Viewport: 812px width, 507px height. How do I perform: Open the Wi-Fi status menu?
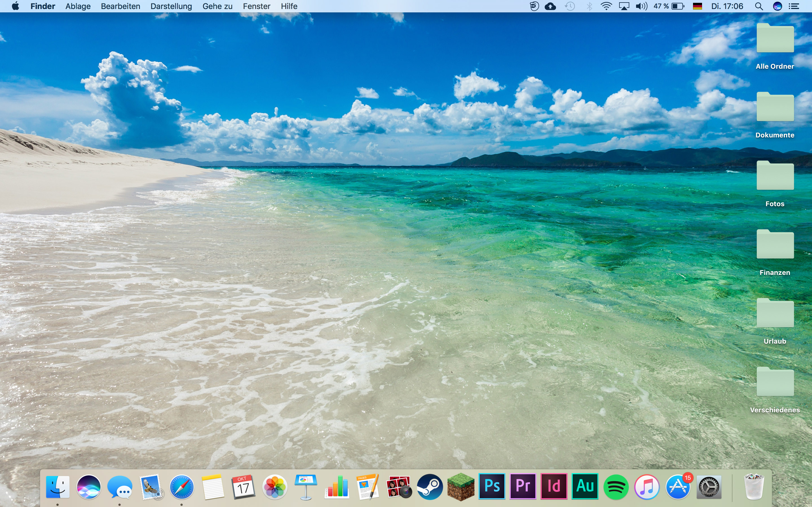(606, 6)
